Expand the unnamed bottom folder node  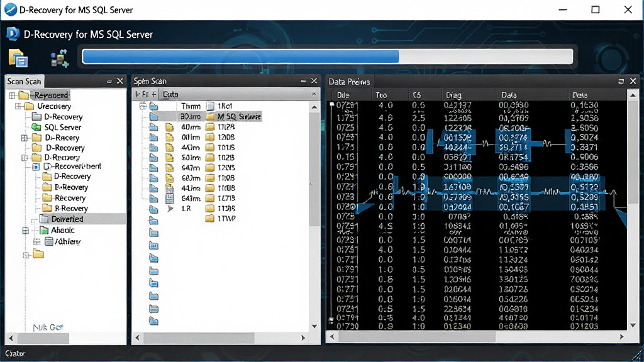coord(26,255)
